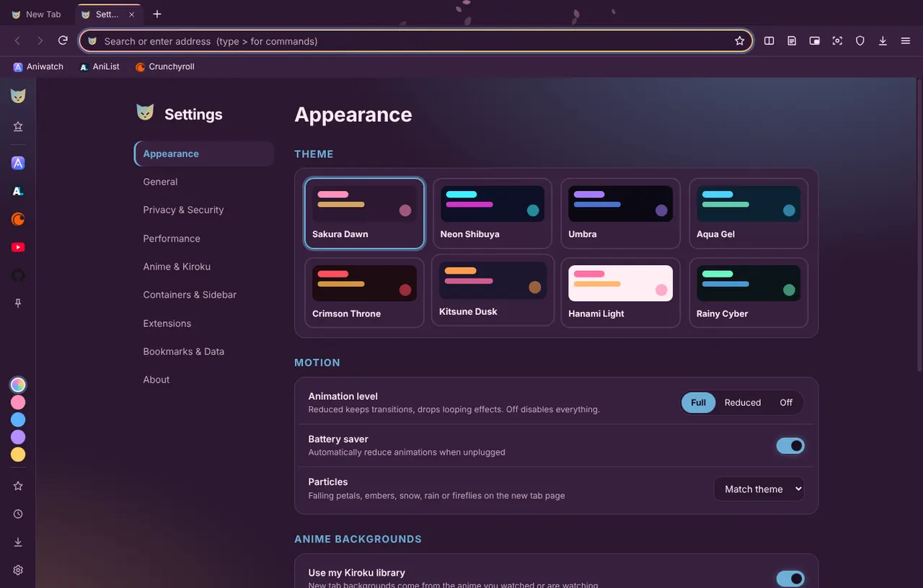Select the pink container color dot

(18, 402)
